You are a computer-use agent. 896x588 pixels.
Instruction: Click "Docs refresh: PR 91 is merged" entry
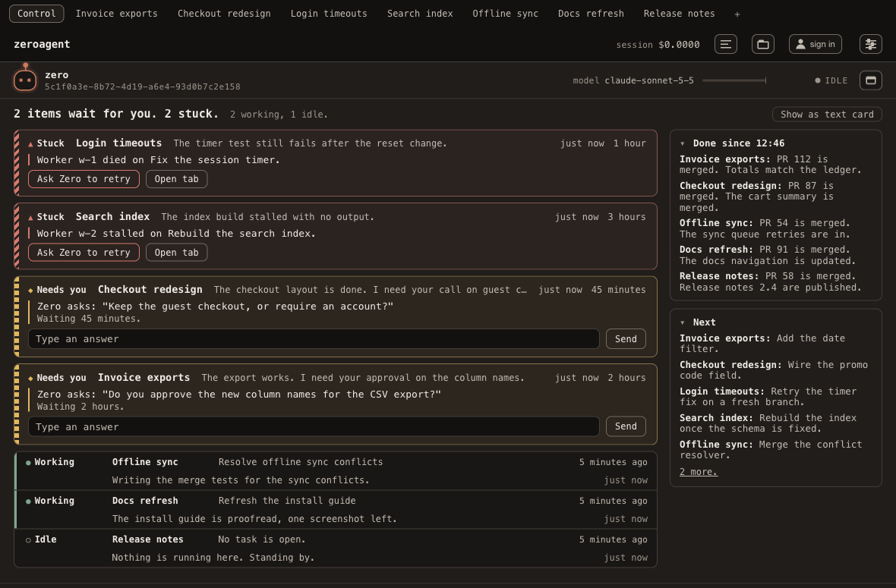[768, 255]
